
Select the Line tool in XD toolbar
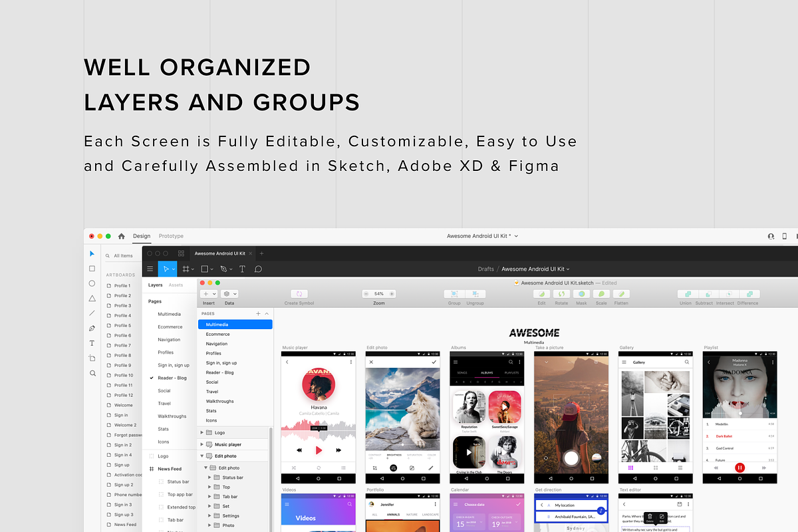click(x=92, y=313)
